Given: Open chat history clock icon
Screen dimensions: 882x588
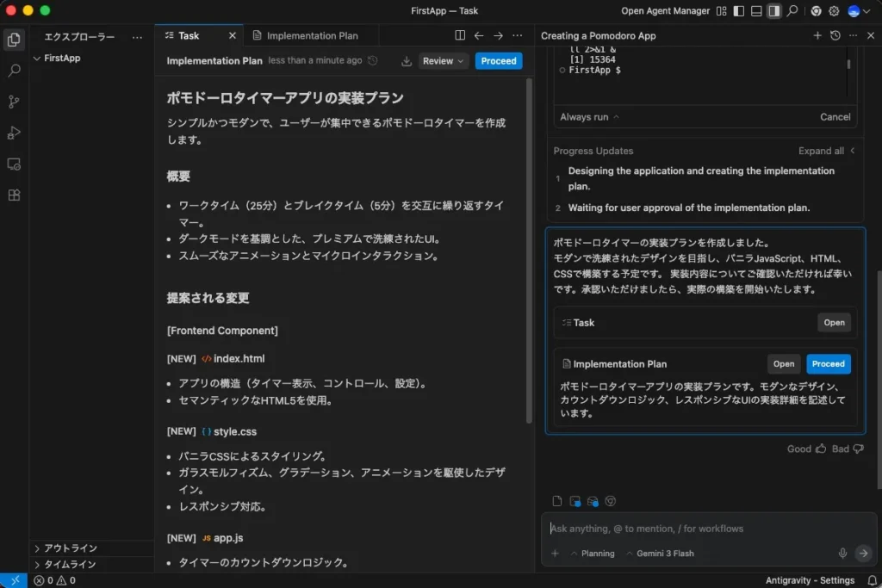Looking at the screenshot, I should coord(835,35).
